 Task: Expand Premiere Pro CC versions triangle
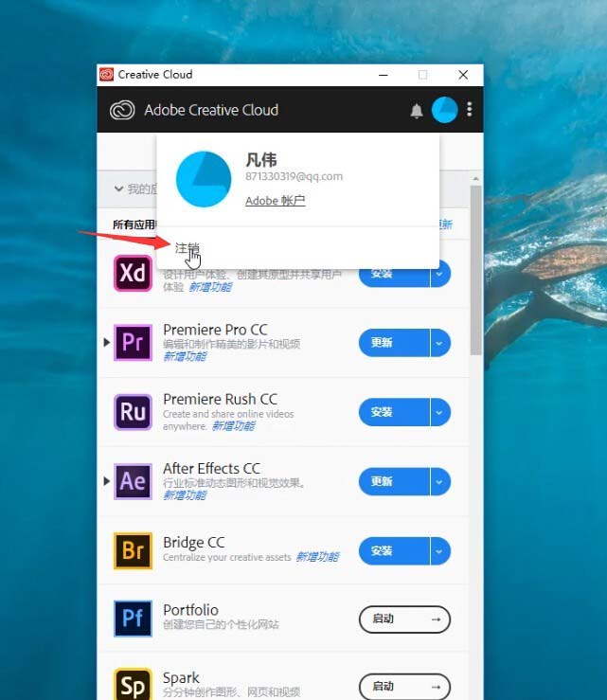(x=106, y=342)
